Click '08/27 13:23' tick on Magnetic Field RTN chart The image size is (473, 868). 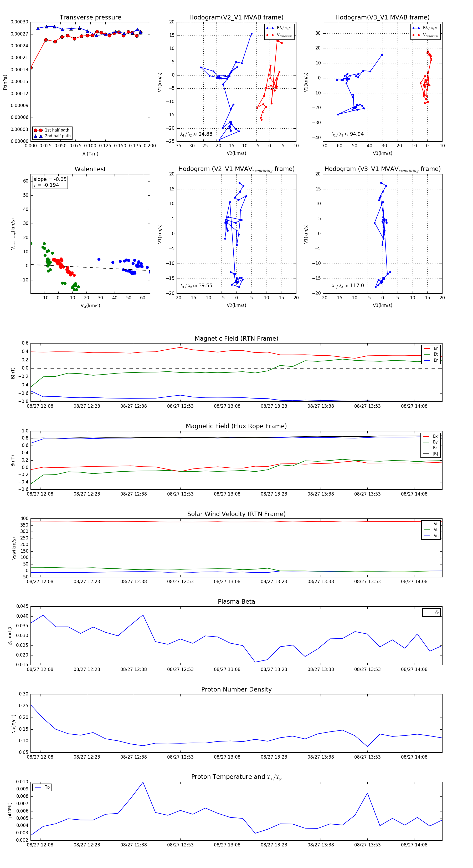(274, 406)
